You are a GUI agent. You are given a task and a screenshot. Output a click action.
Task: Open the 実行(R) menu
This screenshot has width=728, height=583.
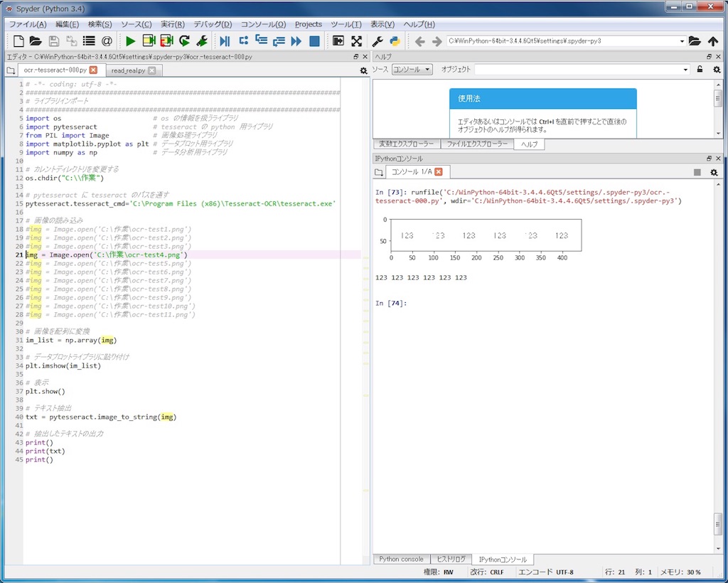pyautogui.click(x=172, y=24)
